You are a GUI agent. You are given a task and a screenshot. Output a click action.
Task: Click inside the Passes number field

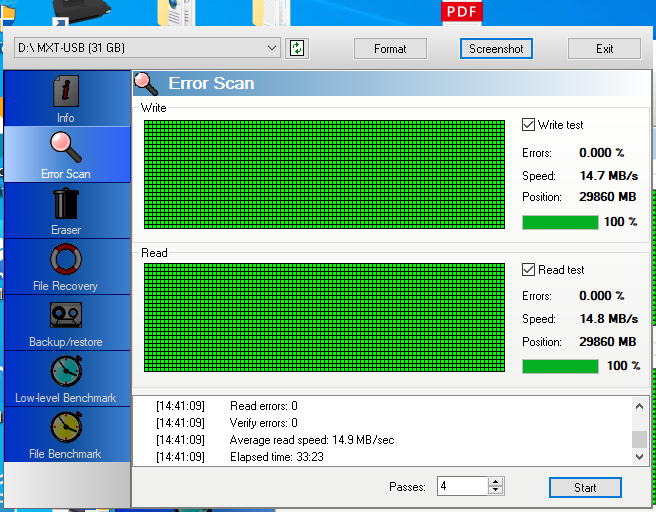(460, 487)
